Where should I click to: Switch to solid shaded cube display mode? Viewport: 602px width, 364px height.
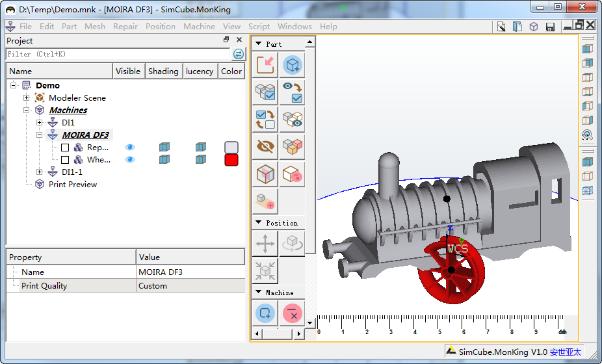coord(588,162)
